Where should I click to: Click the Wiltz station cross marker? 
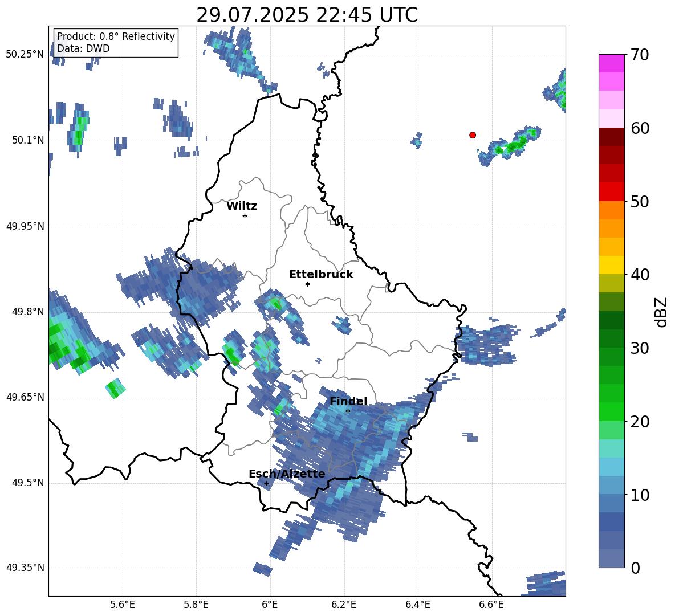245,215
